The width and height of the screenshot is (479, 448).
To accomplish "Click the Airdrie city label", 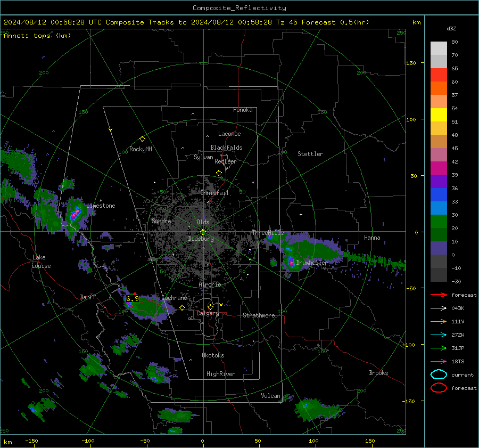I will point(210,284).
